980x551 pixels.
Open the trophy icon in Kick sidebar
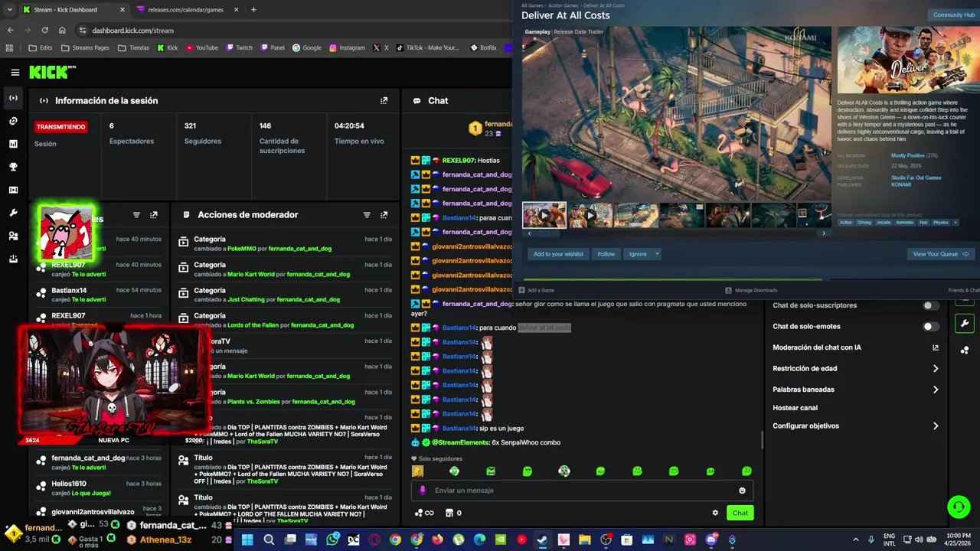pos(13,167)
